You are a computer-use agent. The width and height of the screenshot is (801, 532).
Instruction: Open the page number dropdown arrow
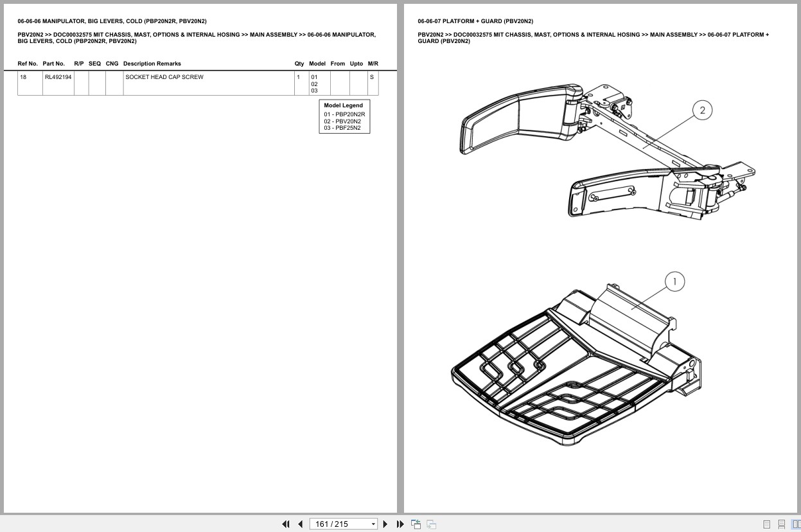click(x=373, y=524)
